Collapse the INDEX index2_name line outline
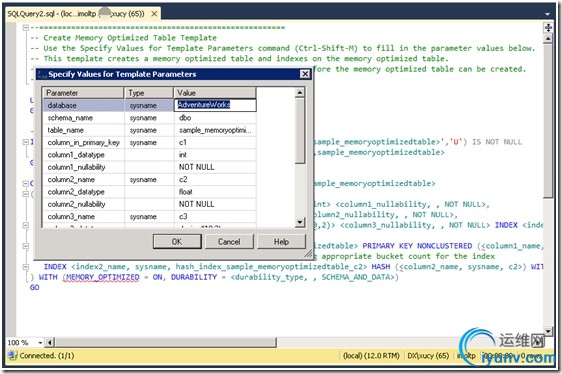 point(25,267)
